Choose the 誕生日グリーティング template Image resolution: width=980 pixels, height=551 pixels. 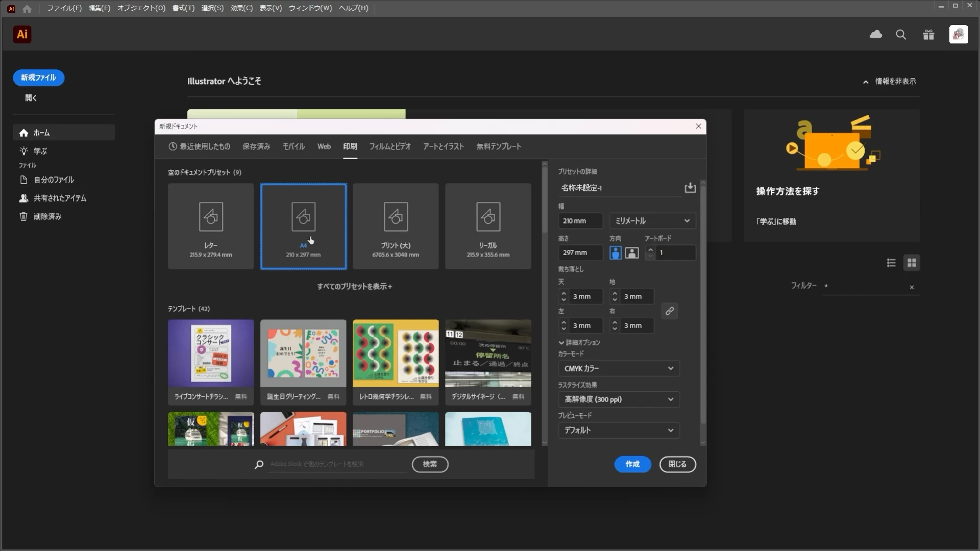point(303,362)
